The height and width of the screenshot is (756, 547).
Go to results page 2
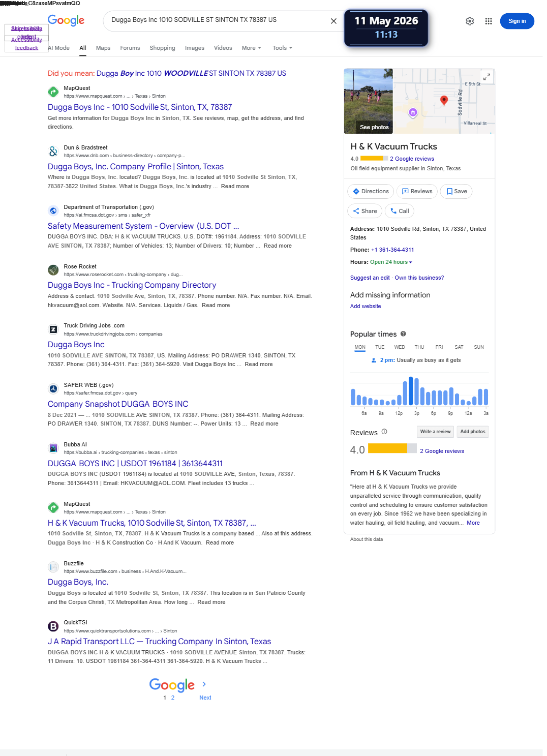173,698
